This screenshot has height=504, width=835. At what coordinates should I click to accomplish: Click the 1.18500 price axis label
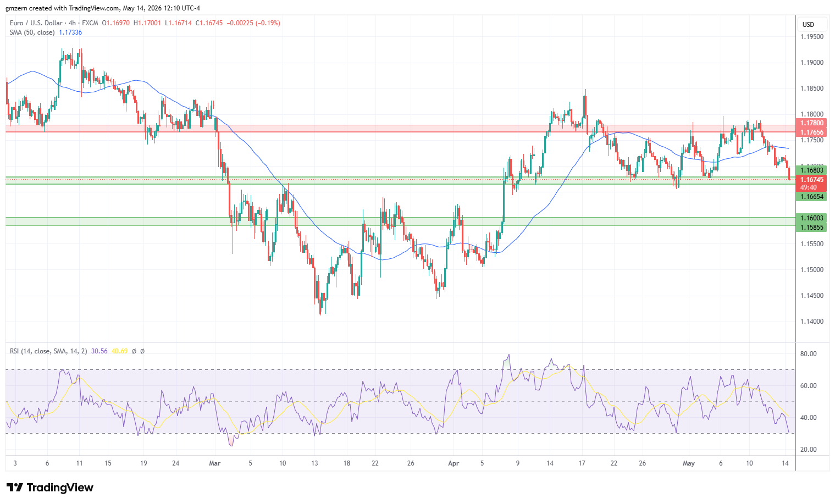point(812,88)
